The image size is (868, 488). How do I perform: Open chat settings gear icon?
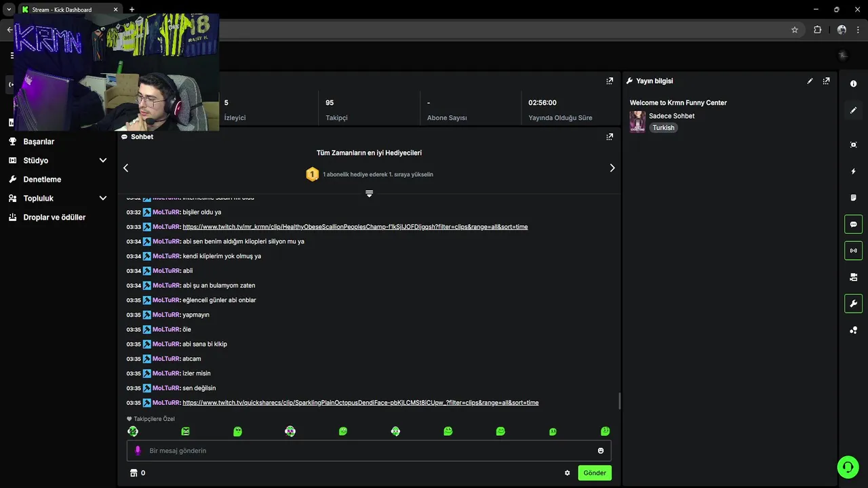[x=568, y=473]
